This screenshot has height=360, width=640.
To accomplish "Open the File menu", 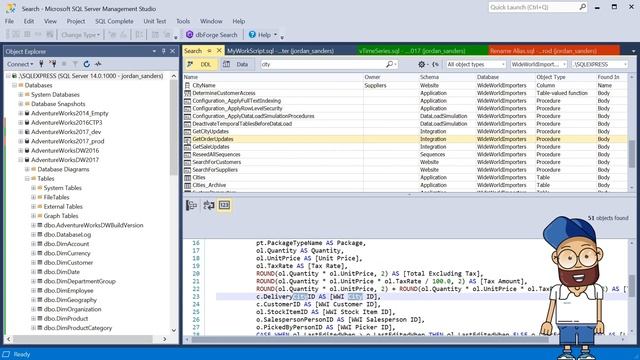I will pyautogui.click(x=9, y=21).
